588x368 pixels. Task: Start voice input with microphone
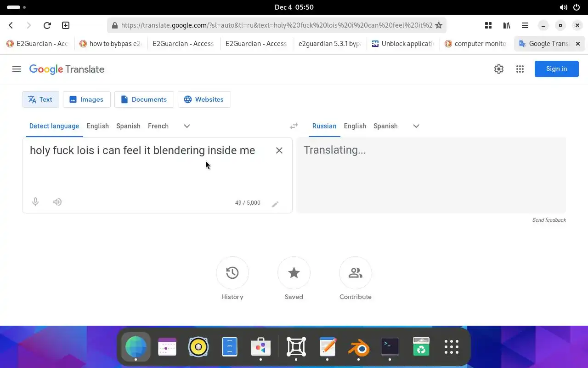[x=35, y=202]
